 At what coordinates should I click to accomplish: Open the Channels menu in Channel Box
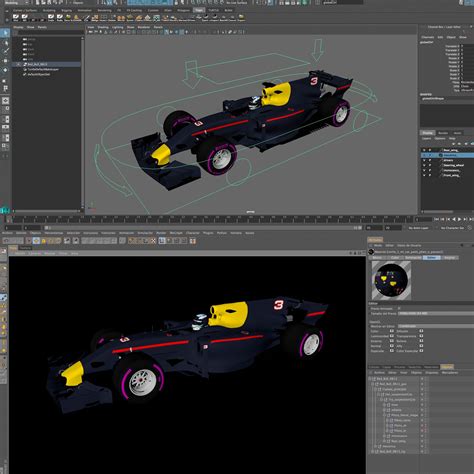428,37
